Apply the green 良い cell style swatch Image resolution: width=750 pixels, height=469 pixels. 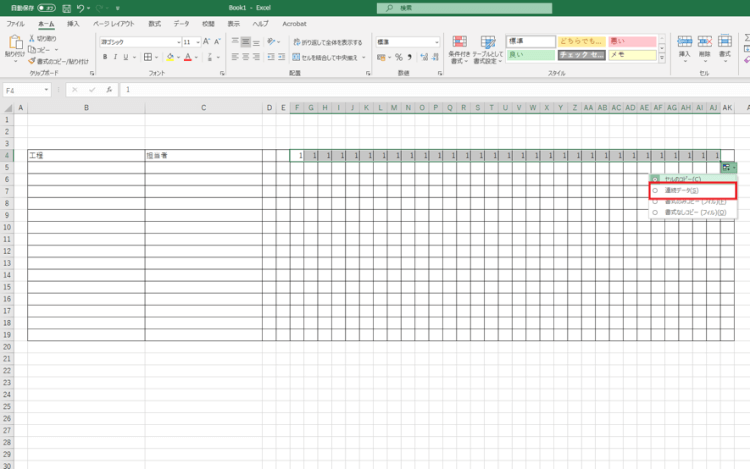[x=529, y=55]
